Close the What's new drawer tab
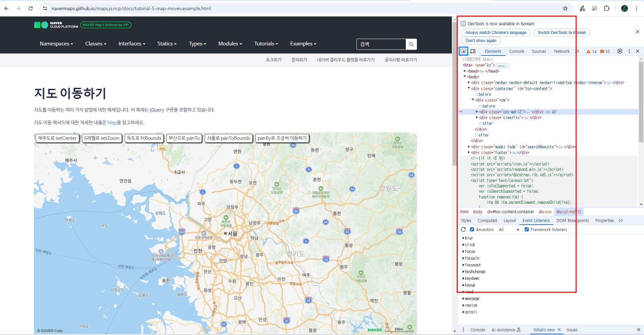 tap(559, 330)
